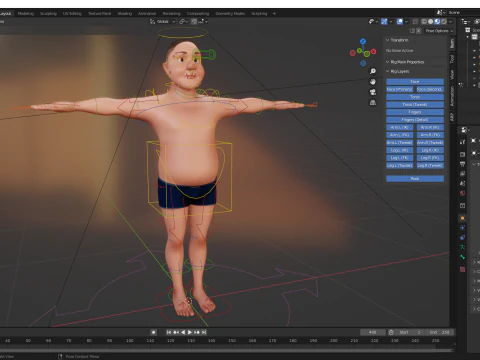Switch to Modeling workspace tab
Screen dimensions: 480x360
tap(26, 14)
